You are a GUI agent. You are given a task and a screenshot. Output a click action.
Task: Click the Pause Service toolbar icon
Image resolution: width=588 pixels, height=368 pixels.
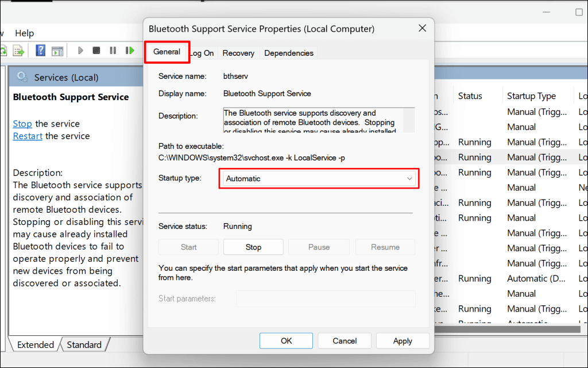pyautogui.click(x=113, y=51)
